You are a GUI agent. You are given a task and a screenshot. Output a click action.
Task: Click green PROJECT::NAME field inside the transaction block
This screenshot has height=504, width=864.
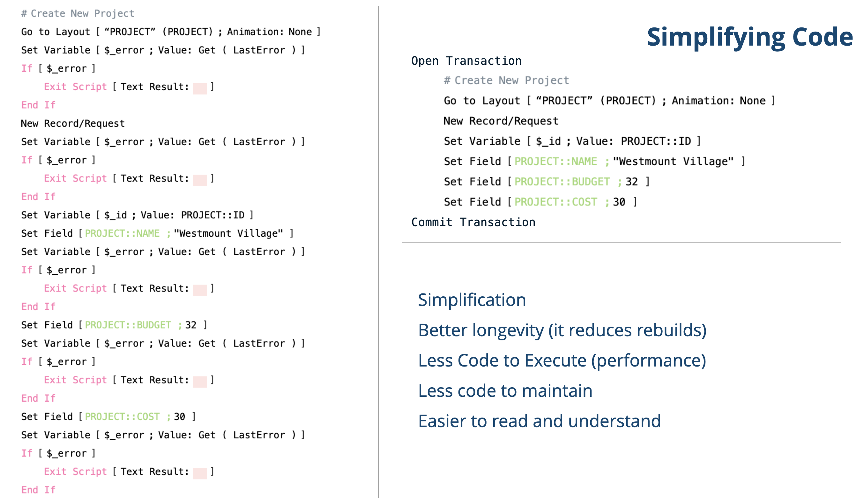tap(555, 161)
